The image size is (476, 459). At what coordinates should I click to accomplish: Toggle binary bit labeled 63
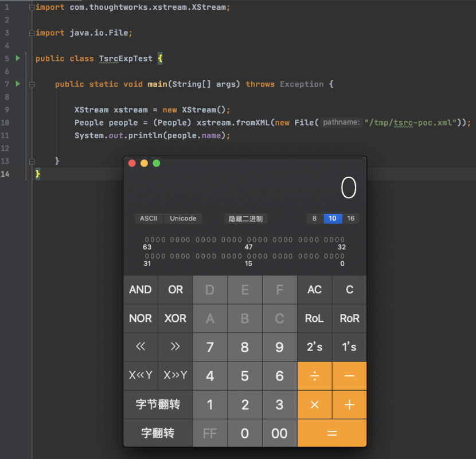147,240
